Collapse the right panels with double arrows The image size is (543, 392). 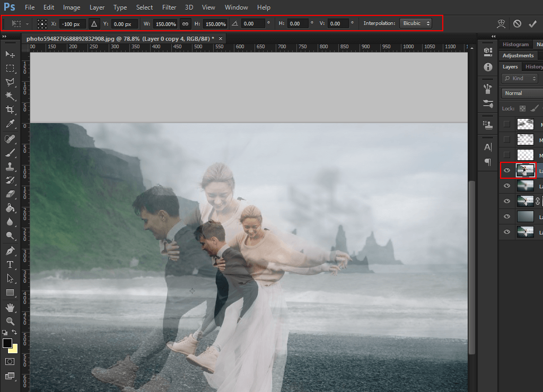(494, 37)
